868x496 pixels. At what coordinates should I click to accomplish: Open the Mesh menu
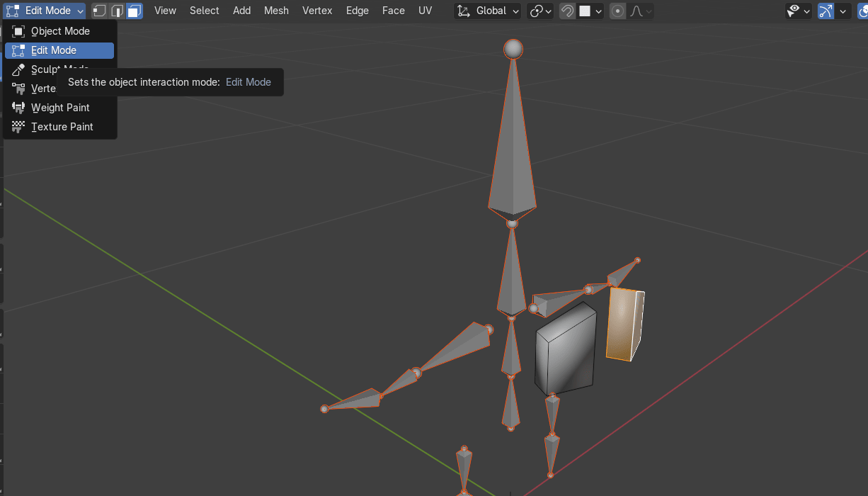click(x=276, y=11)
